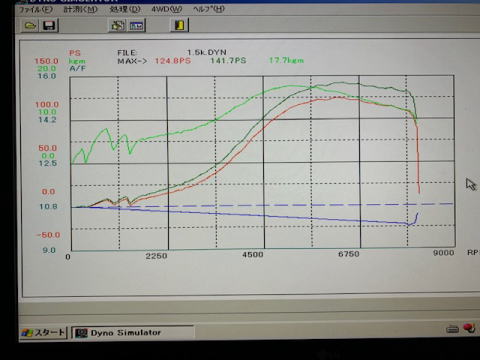Click the 124.8PS max value readout
The width and height of the screenshot is (480, 360).
point(173,61)
